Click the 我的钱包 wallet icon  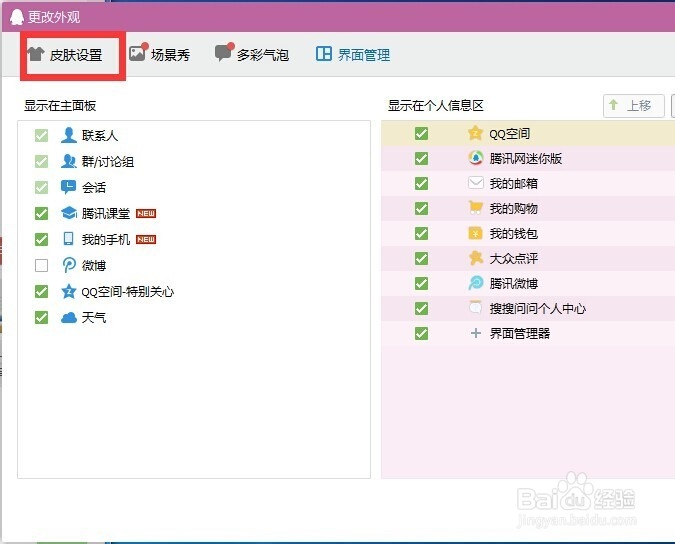pyautogui.click(x=476, y=233)
